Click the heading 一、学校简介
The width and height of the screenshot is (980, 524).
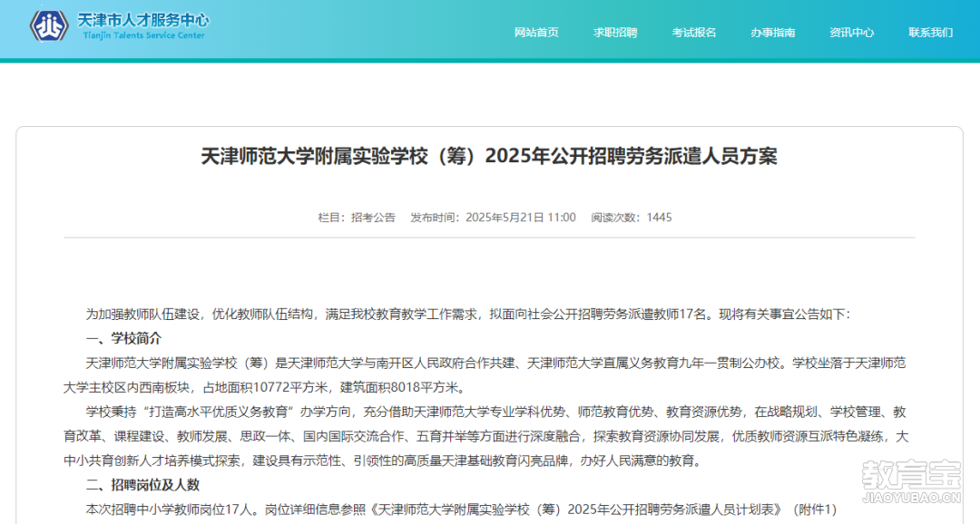(123, 338)
